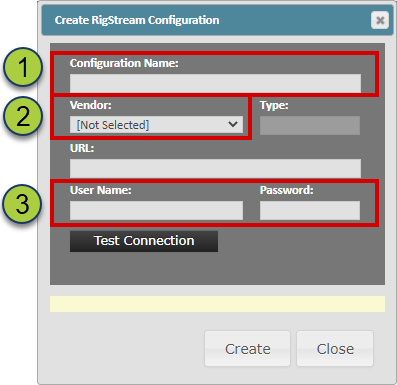
Task: Click the 'URL:' label
Action: [x=82, y=148]
